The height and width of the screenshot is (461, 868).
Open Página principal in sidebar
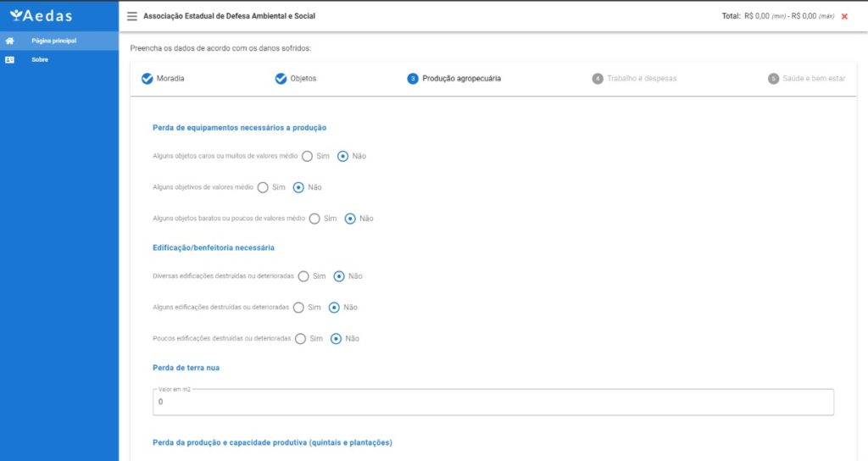tap(53, 41)
